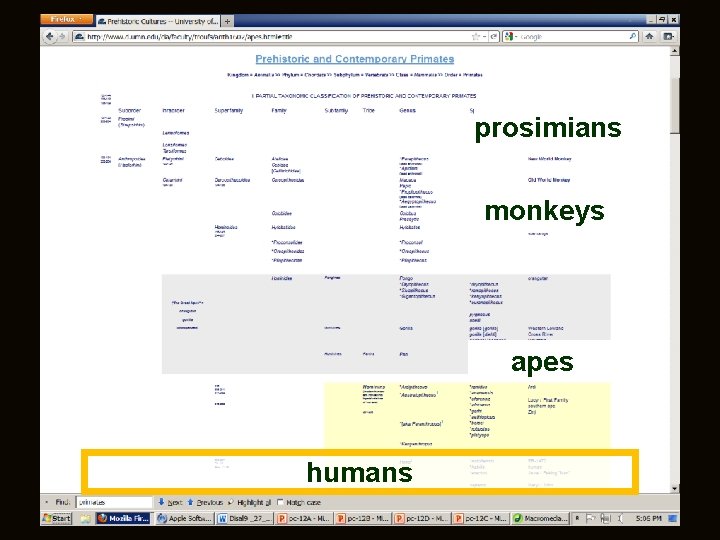The height and width of the screenshot is (540, 720).
Task: Open a new tab with plus button
Action: (227, 21)
